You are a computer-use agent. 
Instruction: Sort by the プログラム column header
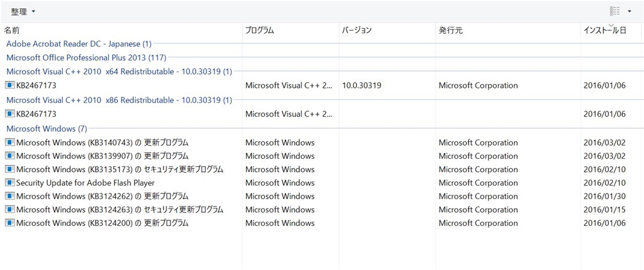(260, 30)
